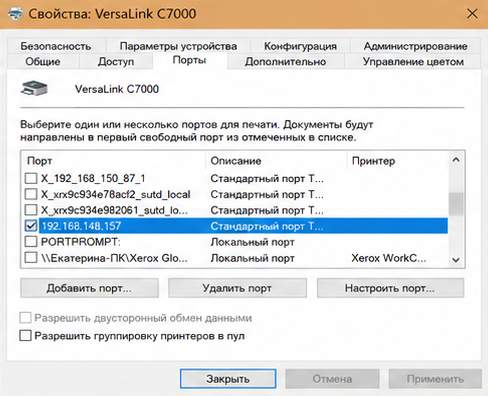The image size is (488, 396).
Task: Open the Общие tab
Action: coord(43,62)
